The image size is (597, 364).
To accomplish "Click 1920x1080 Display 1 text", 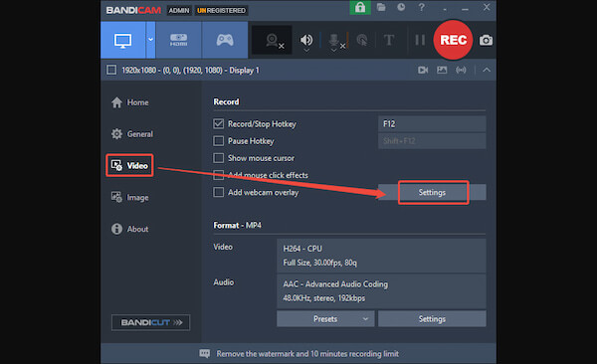I will tap(190, 70).
